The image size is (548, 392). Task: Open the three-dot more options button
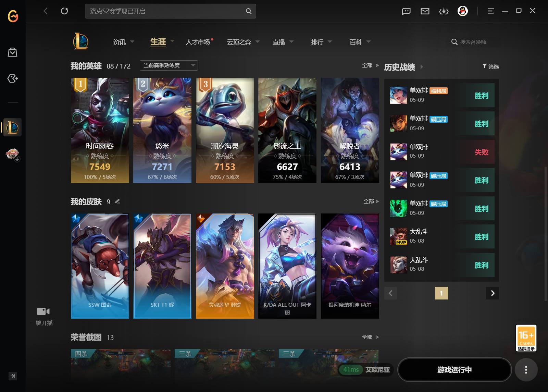(x=526, y=370)
